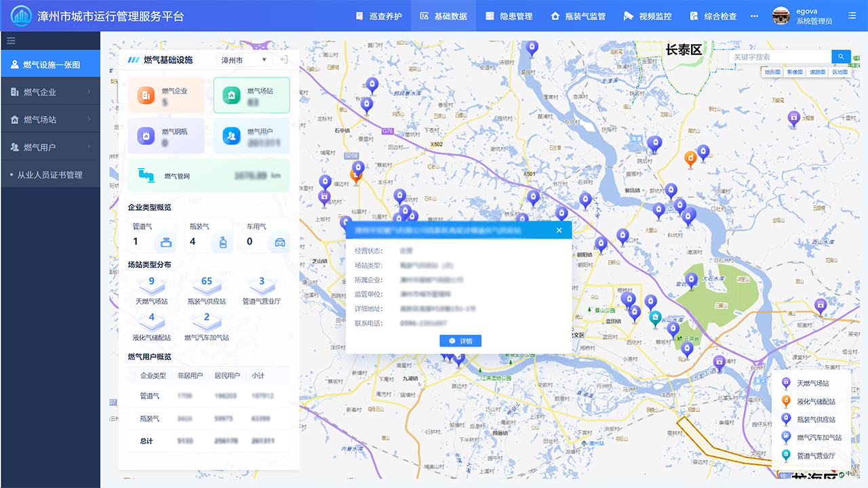
Task: Switch map to 地形图 layer
Action: [x=772, y=72]
